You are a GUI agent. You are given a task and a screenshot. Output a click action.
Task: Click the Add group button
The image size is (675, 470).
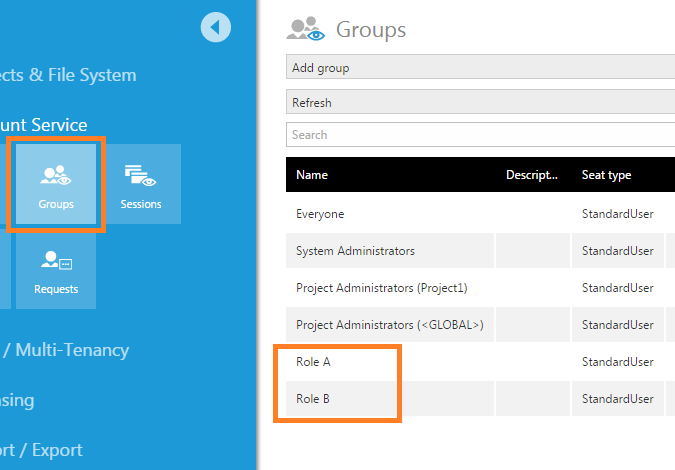coord(480,68)
